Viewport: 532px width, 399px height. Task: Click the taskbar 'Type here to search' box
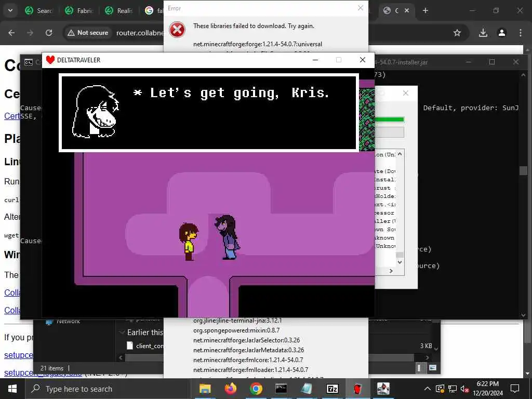pyautogui.click(x=108, y=389)
